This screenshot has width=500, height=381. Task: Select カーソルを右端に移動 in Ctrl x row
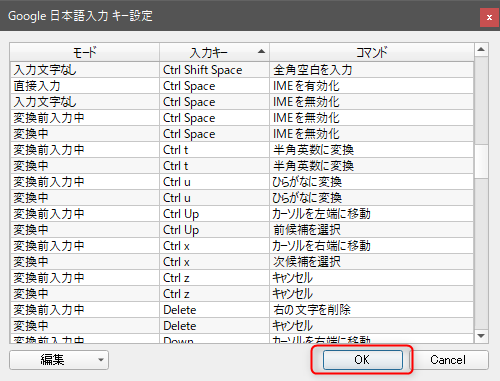[x=372, y=246]
